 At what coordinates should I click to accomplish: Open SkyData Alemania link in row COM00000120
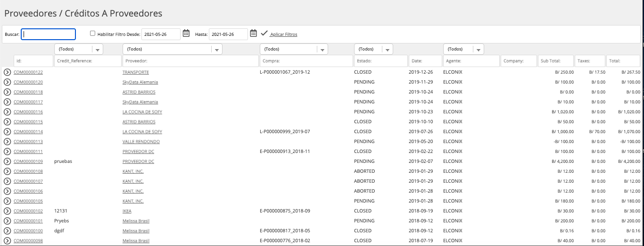click(x=140, y=82)
